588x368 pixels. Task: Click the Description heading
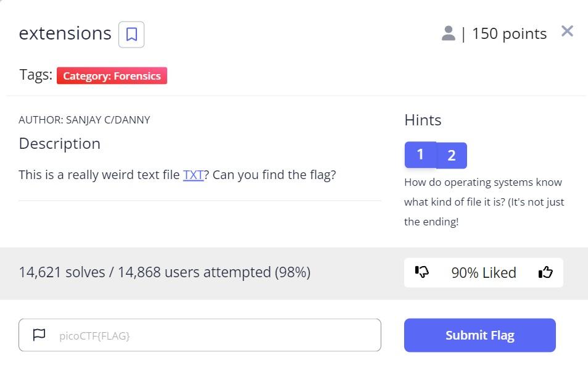click(x=59, y=143)
